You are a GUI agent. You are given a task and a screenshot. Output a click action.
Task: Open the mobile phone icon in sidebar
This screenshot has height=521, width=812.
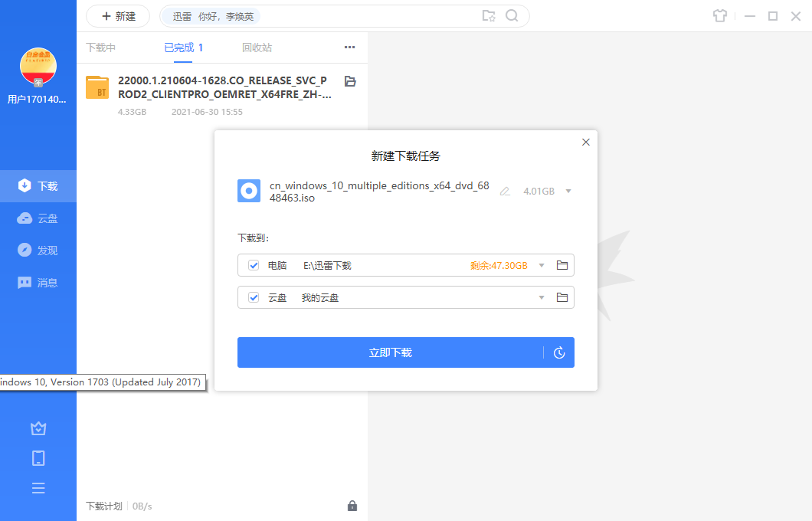[x=38, y=457]
